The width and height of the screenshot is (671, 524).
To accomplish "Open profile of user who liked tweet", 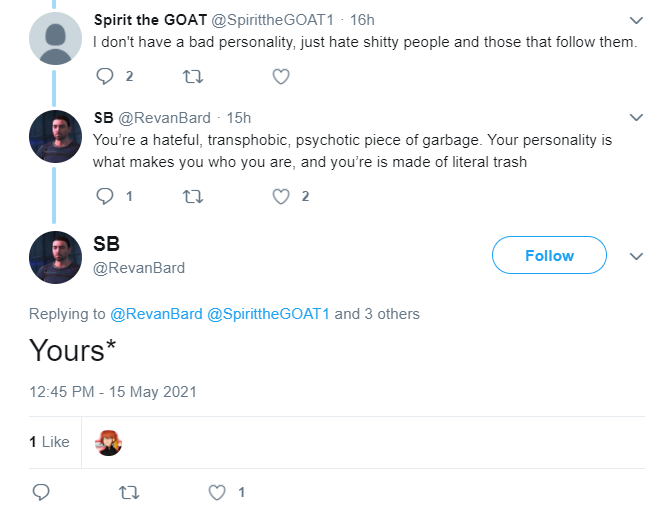I will coord(108,442).
